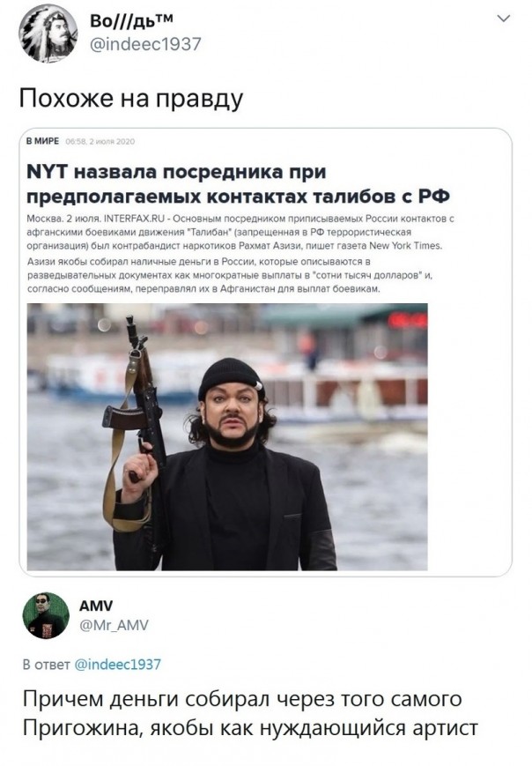The width and height of the screenshot is (532, 766).
Task: Click the paragraph starting "Азизи якобы собирал"
Action: [230, 275]
